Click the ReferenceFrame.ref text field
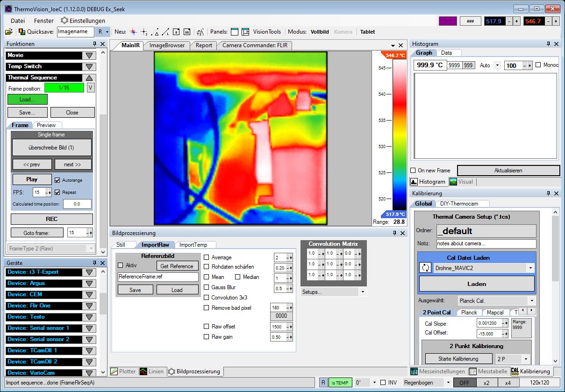Image resolution: width=565 pixels, height=392 pixels. pyautogui.click(x=158, y=277)
